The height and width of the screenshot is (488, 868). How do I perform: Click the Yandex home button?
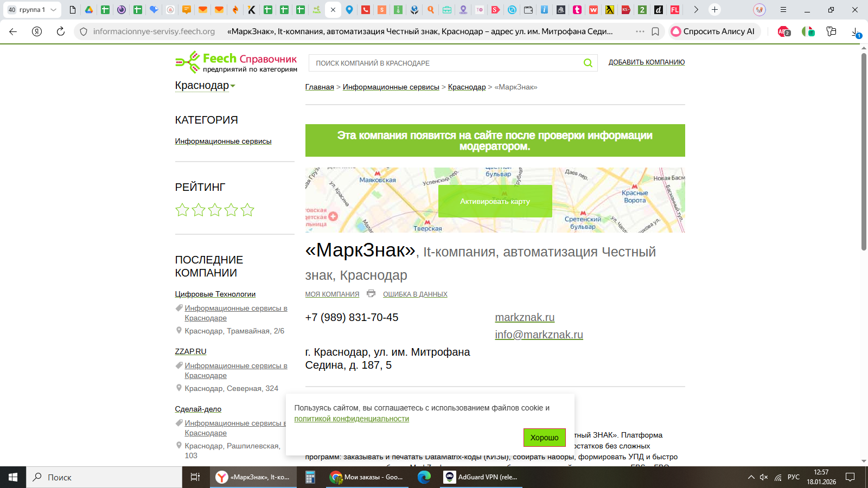(x=37, y=31)
